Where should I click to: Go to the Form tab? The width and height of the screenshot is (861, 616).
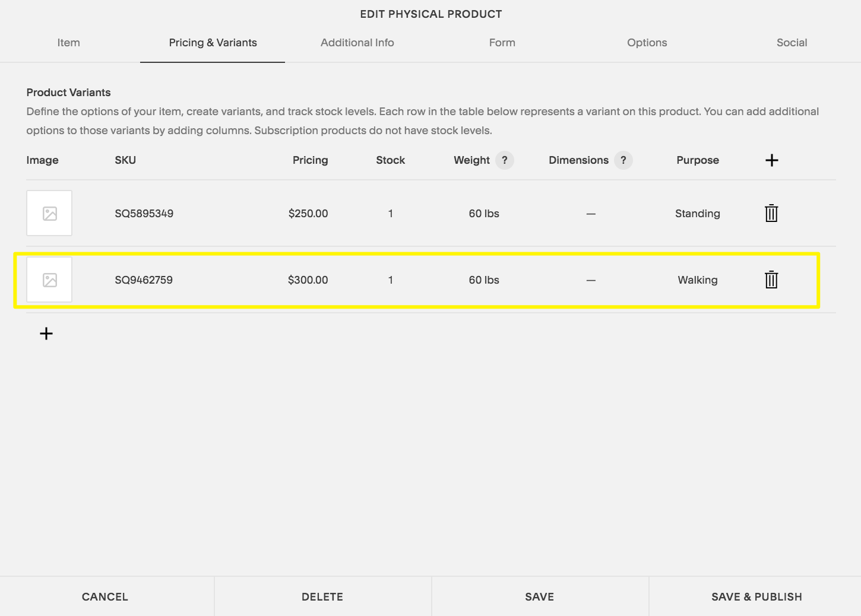point(502,43)
